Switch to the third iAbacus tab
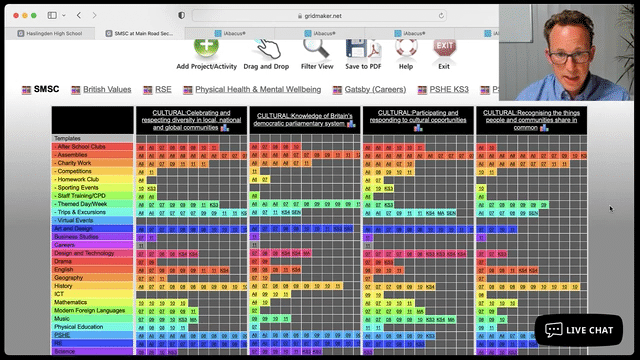 pyautogui.click(x=409, y=33)
